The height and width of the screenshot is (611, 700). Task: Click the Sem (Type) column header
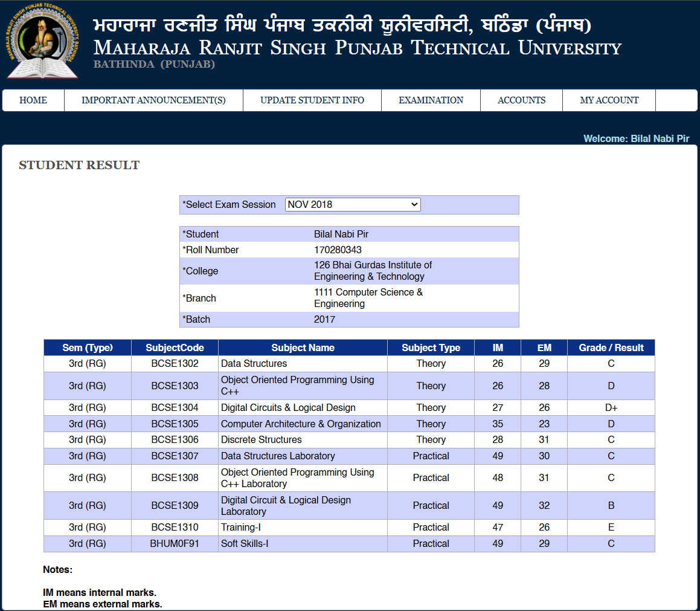88,348
